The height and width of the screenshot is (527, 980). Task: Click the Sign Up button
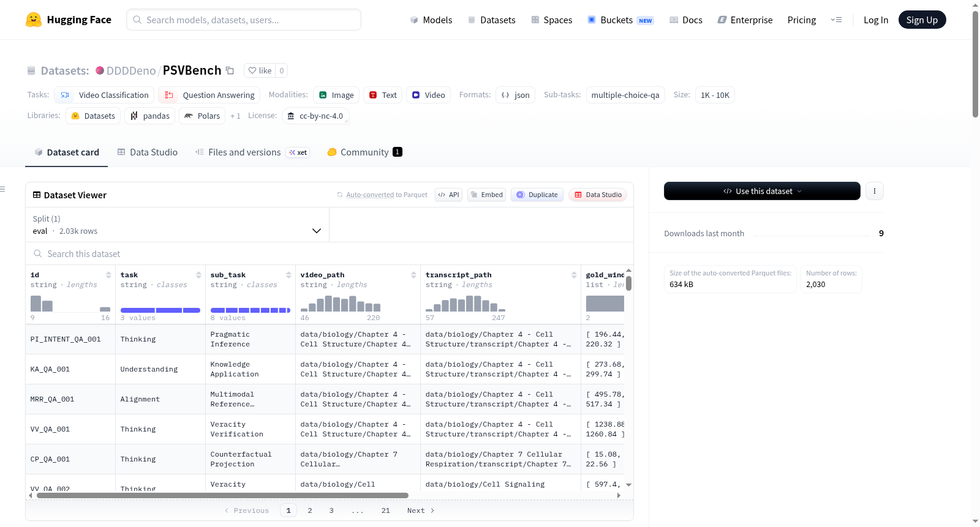(x=922, y=20)
